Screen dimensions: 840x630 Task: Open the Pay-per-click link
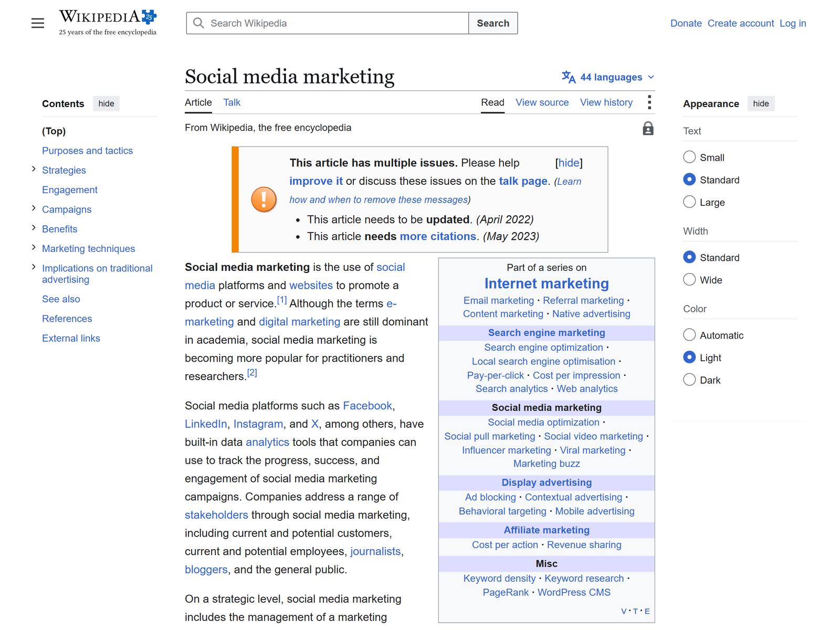point(496,375)
